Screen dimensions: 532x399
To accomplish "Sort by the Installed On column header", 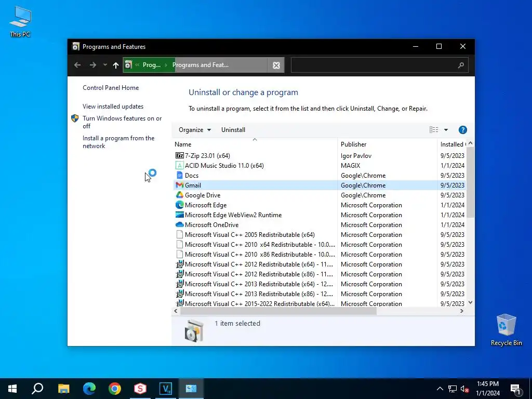I will click(x=452, y=144).
